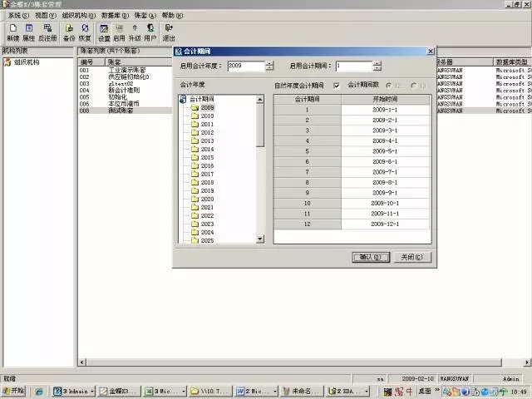
Task: Select the 2023 folder in the year tree
Action: click(203, 224)
